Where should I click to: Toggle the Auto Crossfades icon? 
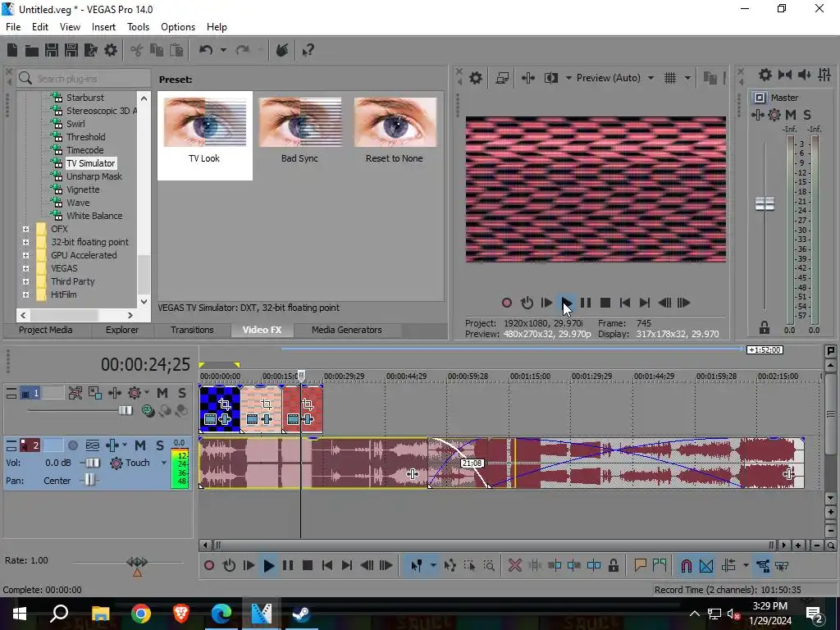tap(706, 565)
